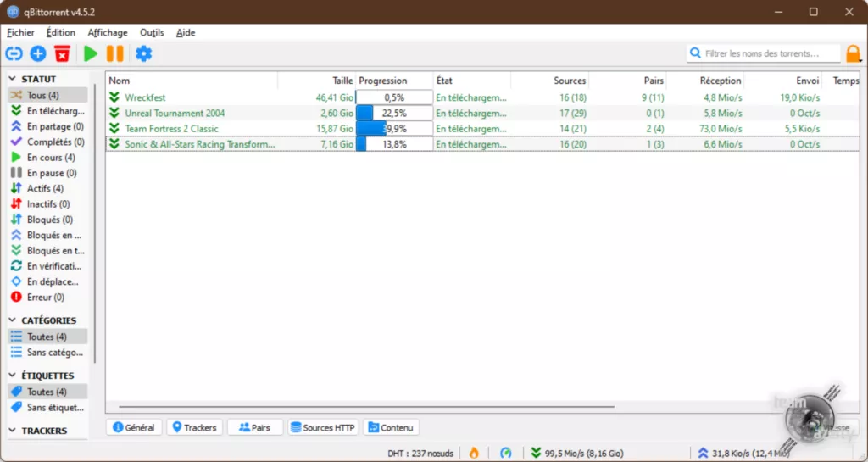This screenshot has width=868, height=462.
Task: Click the red delete torrent icon
Action: pos(62,53)
